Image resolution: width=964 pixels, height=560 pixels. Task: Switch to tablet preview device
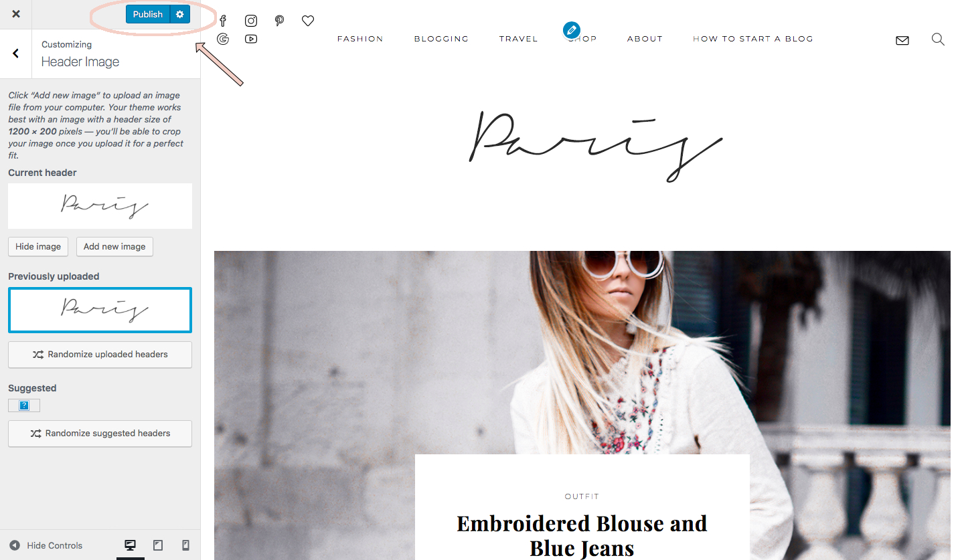158,545
